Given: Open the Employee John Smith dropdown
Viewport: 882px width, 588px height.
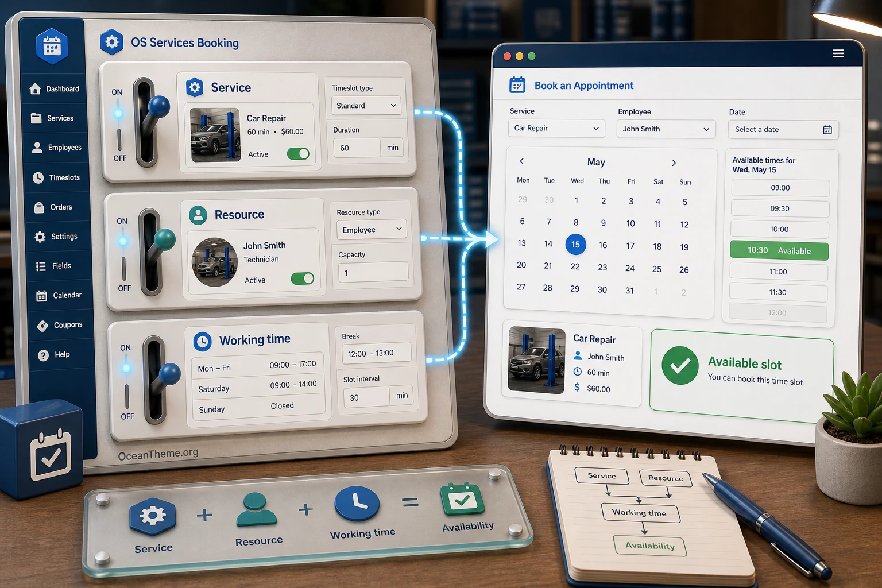Looking at the screenshot, I should 666,129.
